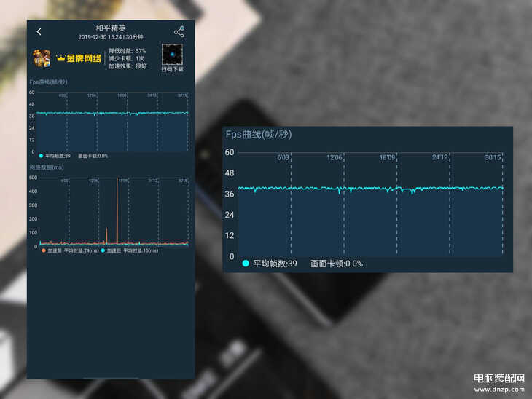The width and height of the screenshot is (532, 399).
Task: Tap the 减少卡顿: 1次 stat
Action: point(127,58)
